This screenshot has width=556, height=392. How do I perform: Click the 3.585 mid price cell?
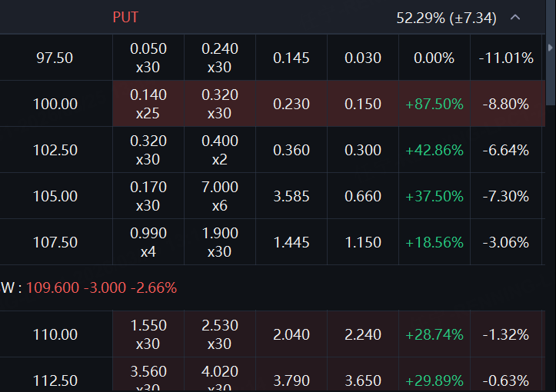291,196
